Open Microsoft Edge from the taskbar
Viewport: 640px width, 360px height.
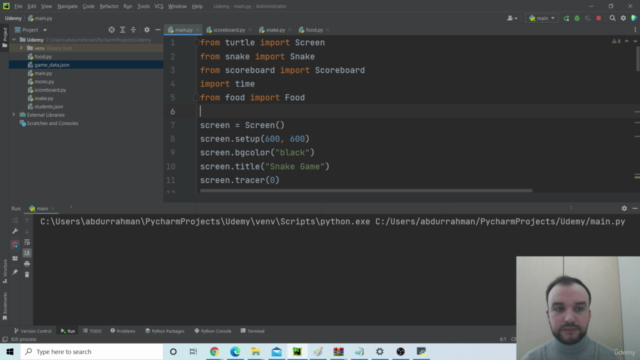coord(235,351)
